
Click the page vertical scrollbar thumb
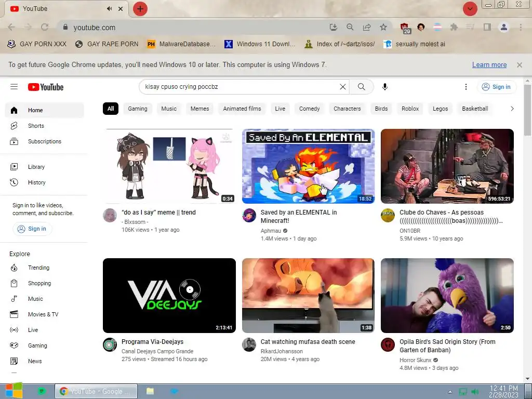pos(527,110)
